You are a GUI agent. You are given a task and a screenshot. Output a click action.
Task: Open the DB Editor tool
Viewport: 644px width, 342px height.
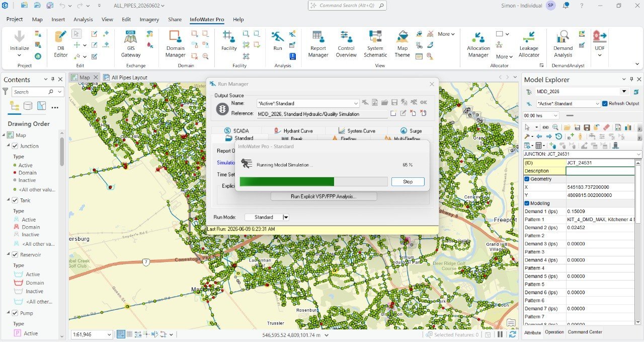click(60, 44)
